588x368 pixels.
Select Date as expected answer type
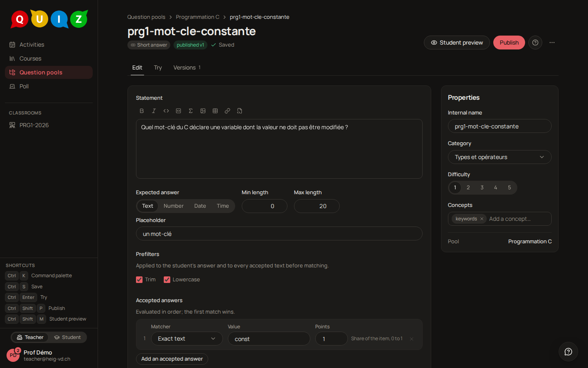(200, 206)
